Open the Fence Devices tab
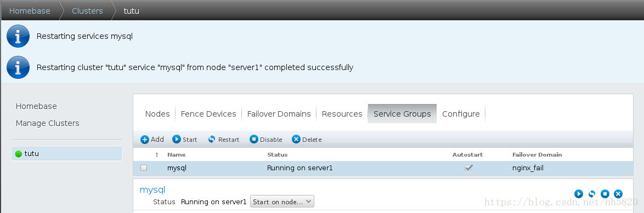 pyautogui.click(x=208, y=114)
